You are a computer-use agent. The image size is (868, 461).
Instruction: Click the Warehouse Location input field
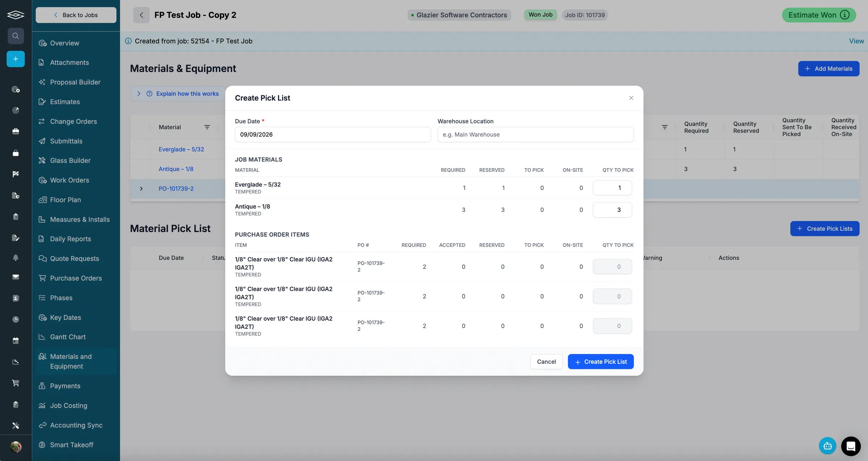pos(535,135)
